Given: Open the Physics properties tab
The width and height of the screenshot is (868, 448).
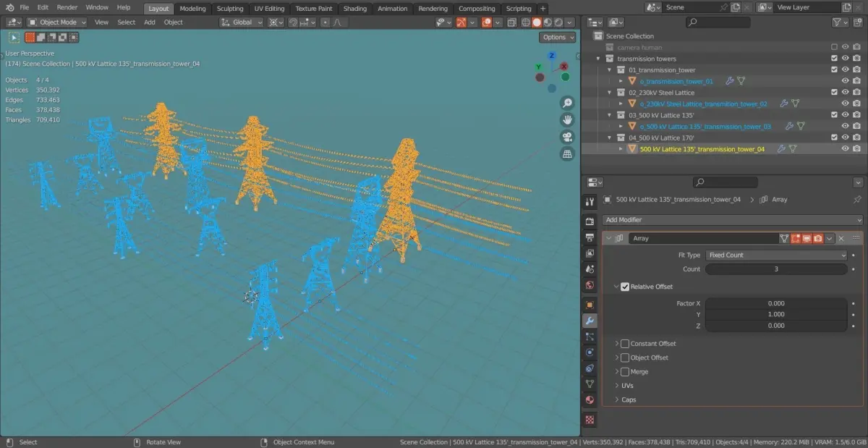Looking at the screenshot, I should click(x=590, y=352).
